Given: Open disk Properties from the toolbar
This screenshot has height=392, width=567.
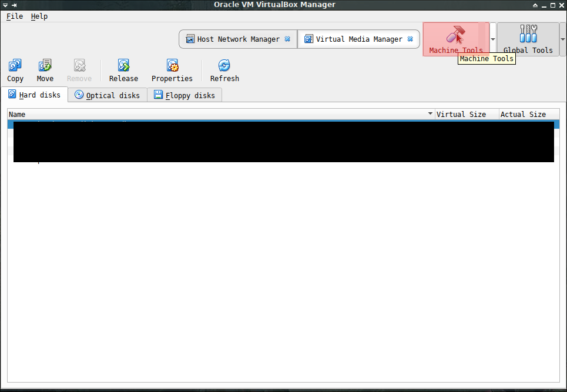Looking at the screenshot, I should coord(172,71).
